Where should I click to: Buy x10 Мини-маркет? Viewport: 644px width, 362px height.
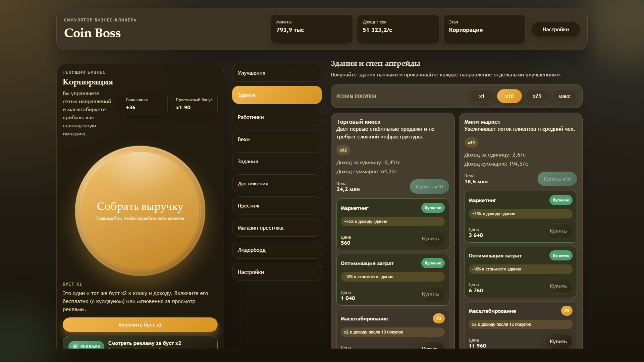click(x=557, y=179)
